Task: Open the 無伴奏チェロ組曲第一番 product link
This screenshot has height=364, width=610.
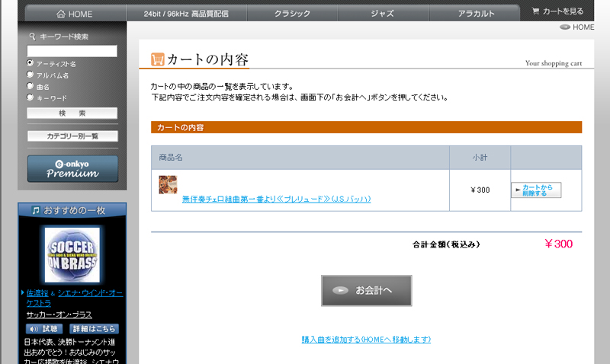Action: point(276,199)
